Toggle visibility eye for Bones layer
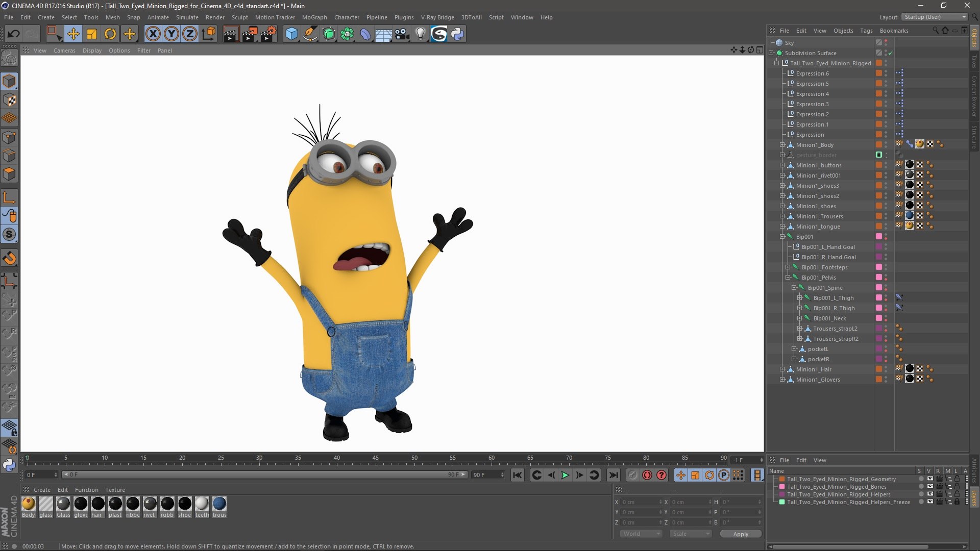Viewport: 980px width, 551px height. pyautogui.click(x=930, y=487)
